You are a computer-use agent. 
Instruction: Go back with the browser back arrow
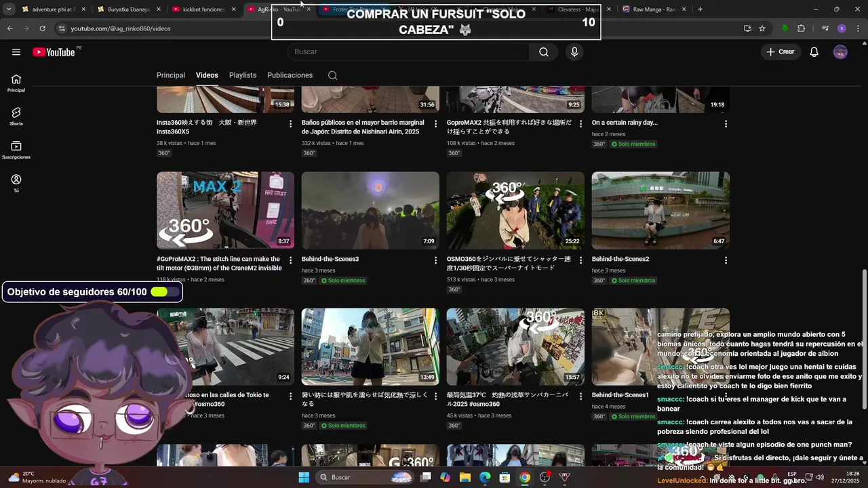[x=9, y=28]
